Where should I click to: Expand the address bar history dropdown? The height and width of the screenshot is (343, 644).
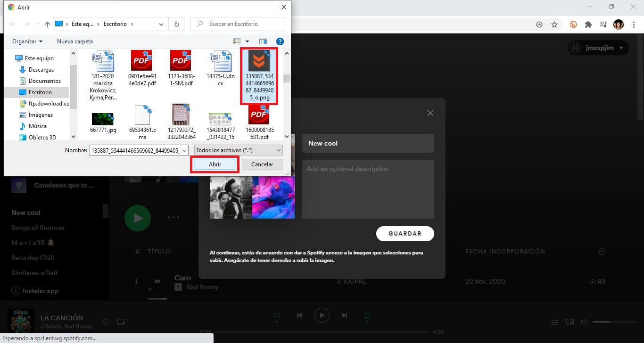click(162, 24)
